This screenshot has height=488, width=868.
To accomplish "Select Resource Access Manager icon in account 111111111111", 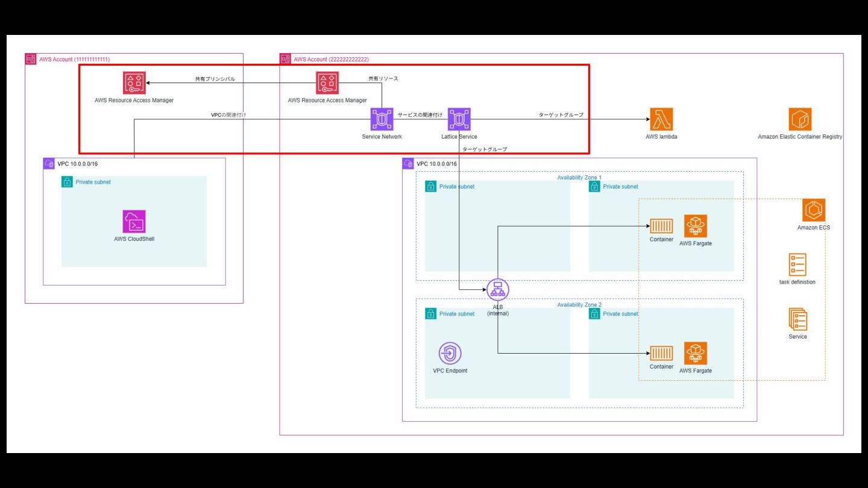I will click(x=134, y=83).
